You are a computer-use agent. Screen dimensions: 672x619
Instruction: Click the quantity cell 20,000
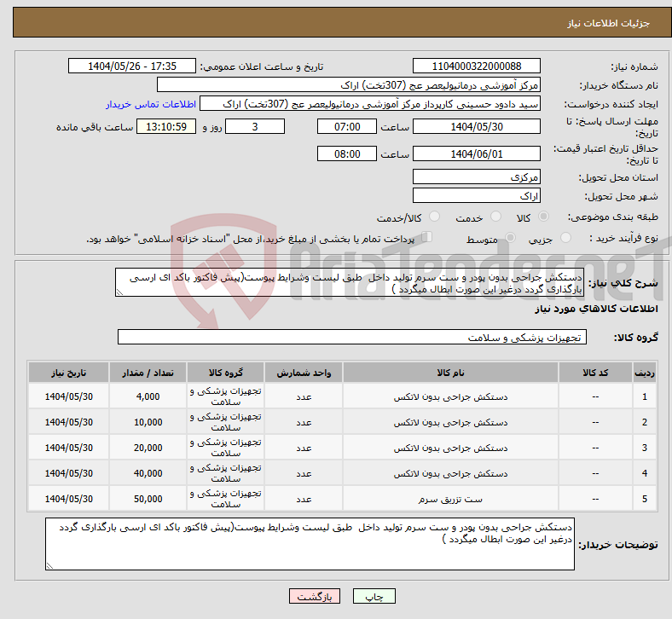(148, 448)
